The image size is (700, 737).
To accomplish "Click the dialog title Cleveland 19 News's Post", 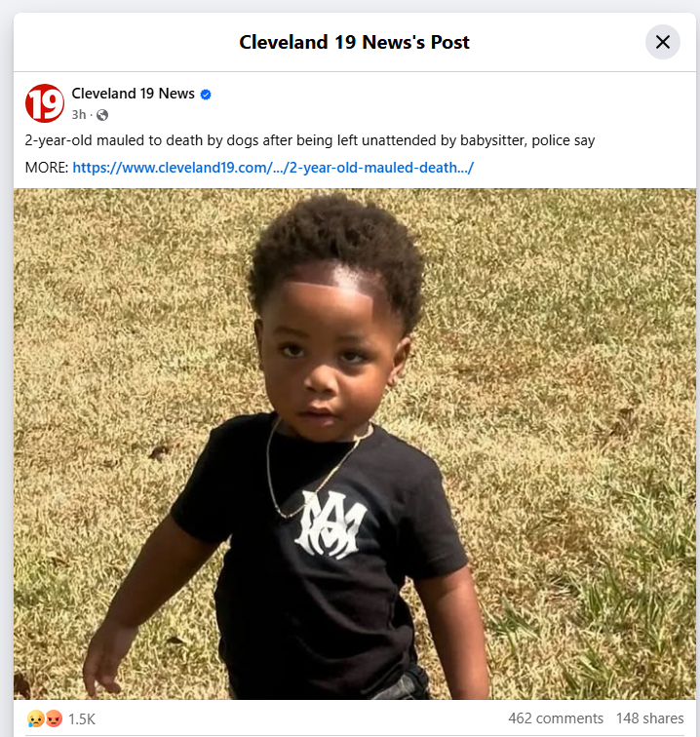I will [355, 42].
